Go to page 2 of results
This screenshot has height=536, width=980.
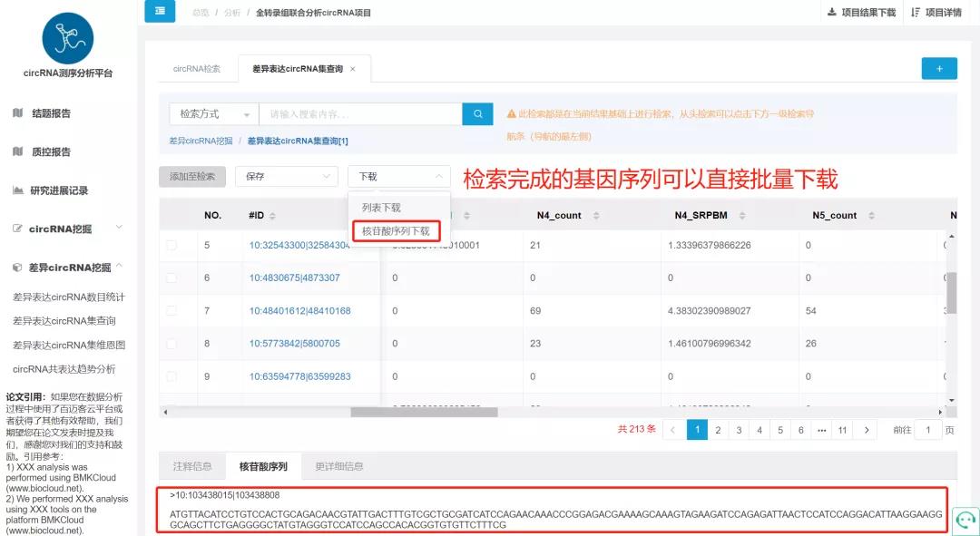(x=718, y=430)
